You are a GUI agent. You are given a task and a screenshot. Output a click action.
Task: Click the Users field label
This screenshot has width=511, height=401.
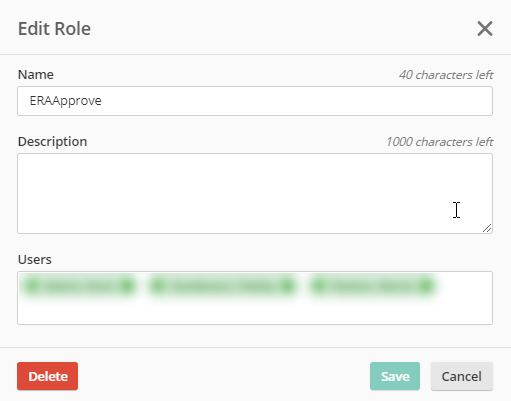(35, 259)
